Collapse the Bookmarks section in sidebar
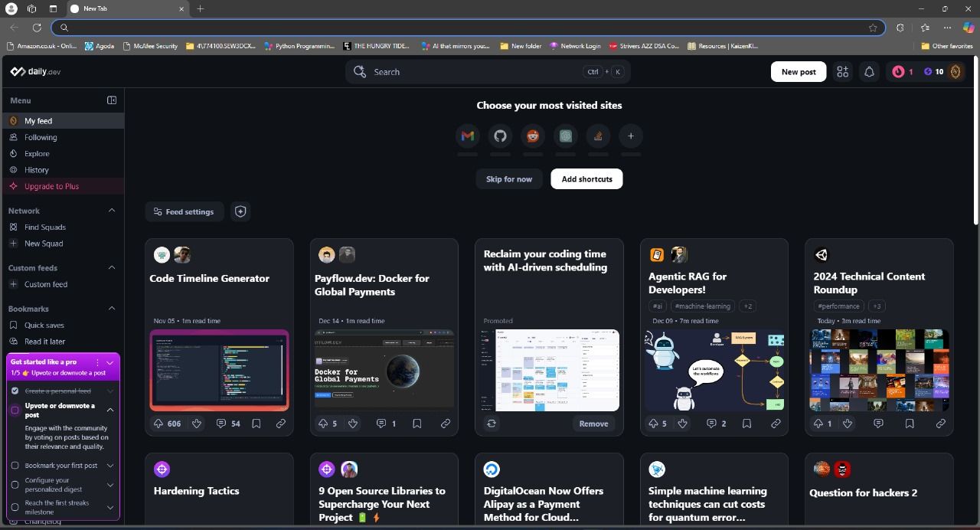Viewport: 980px width, 530px height. click(112, 309)
